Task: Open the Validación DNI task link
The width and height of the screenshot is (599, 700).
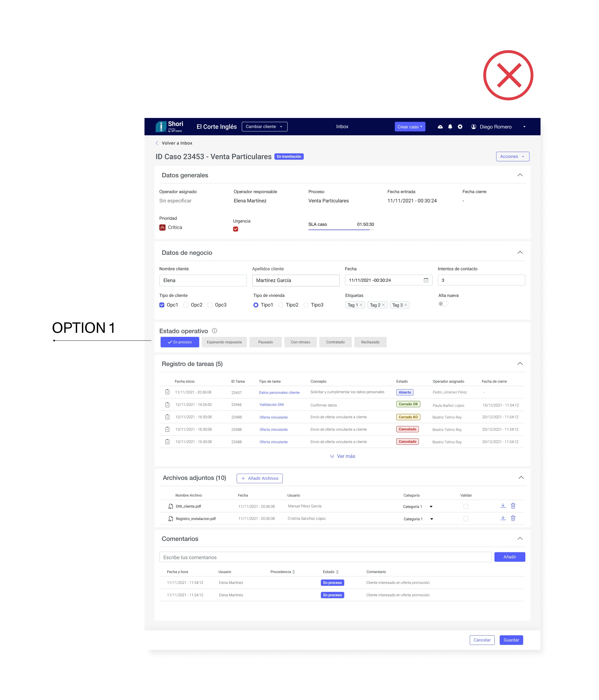Action: click(x=271, y=404)
